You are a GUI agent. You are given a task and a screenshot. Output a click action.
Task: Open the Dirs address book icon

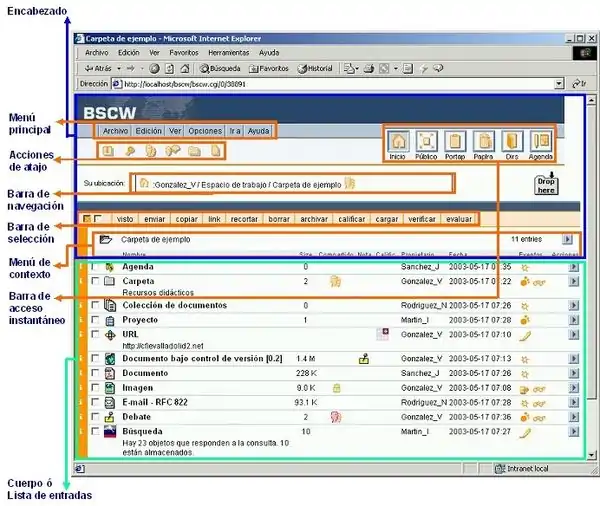512,140
